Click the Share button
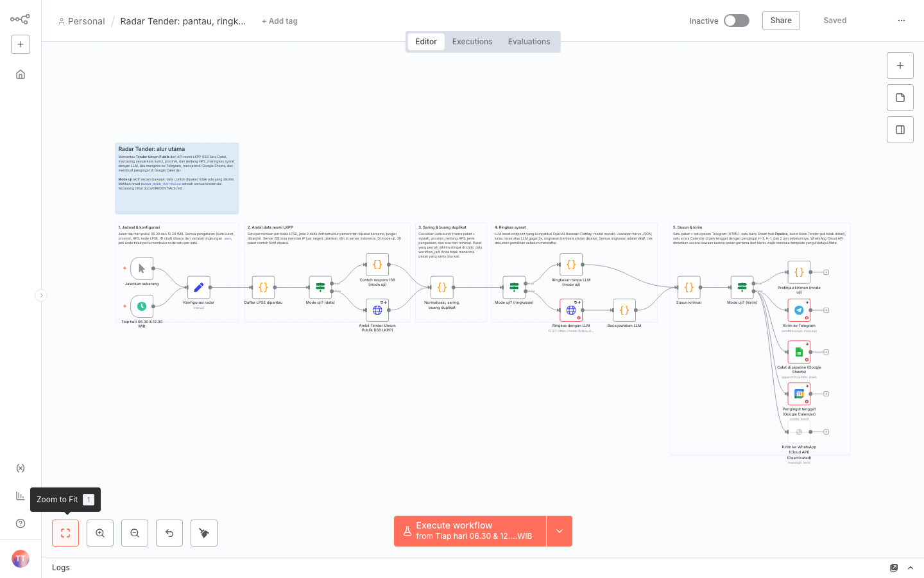Screen dimensions: 924x578 pos(781,21)
